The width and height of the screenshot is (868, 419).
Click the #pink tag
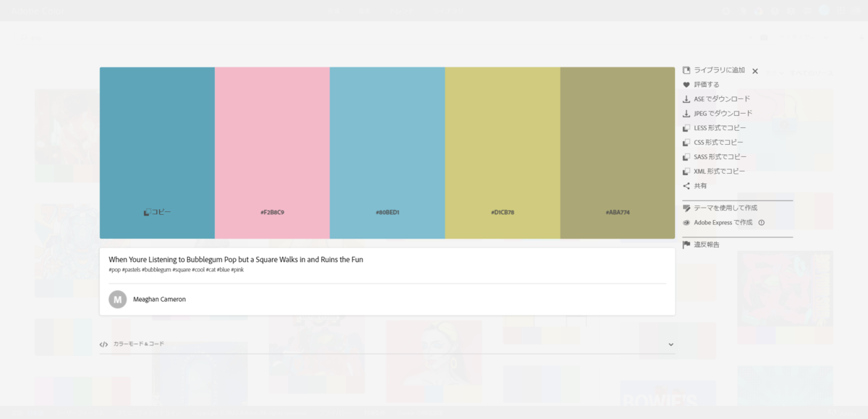point(237,269)
